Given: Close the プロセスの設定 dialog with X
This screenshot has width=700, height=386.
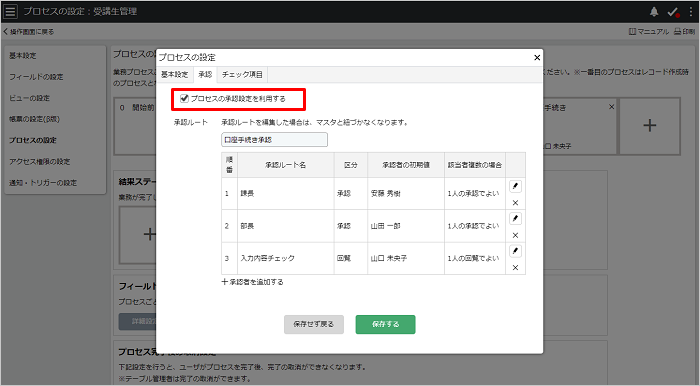Looking at the screenshot, I should pos(537,58).
